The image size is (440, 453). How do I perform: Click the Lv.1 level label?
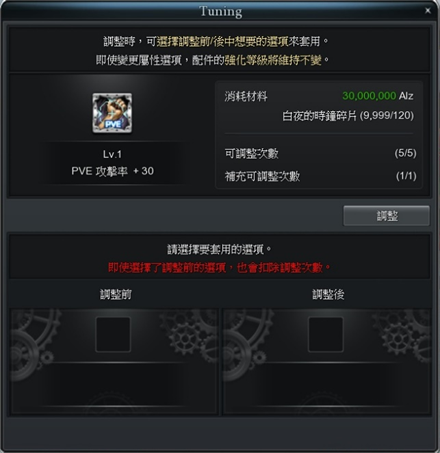tap(112, 154)
